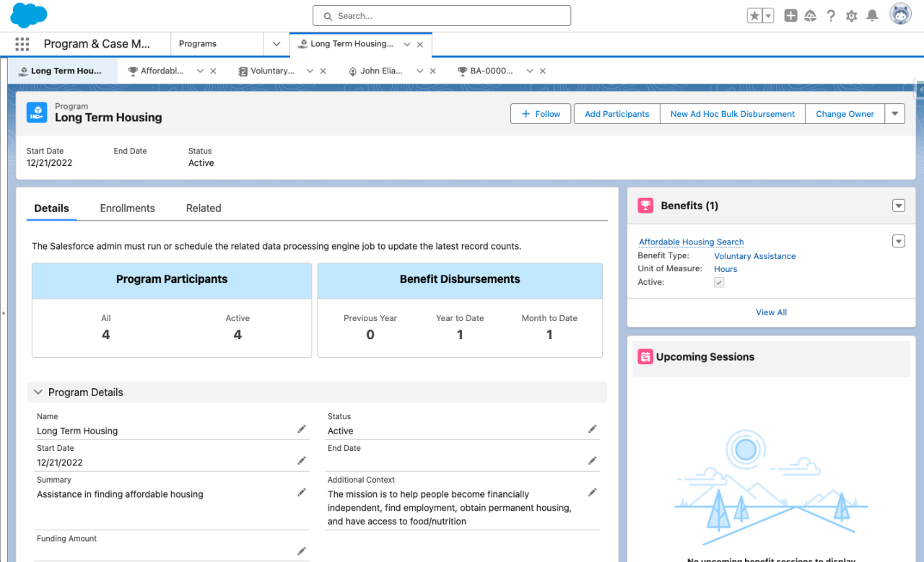
Task: Select the Details tab
Action: click(52, 208)
